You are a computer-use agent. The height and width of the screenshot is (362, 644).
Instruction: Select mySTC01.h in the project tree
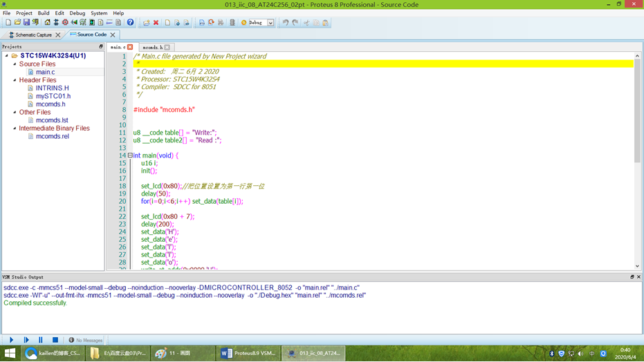[x=53, y=96]
